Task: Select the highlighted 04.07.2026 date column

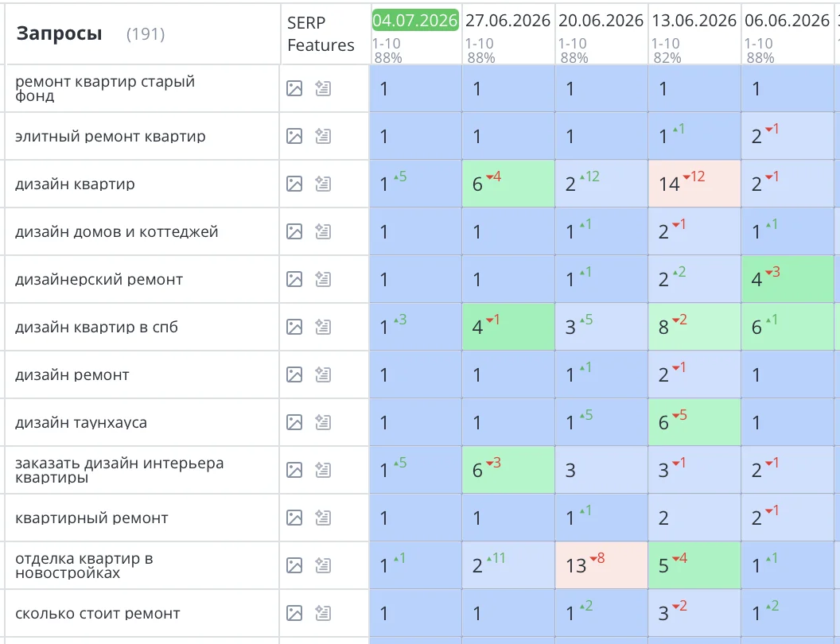Action: [415, 21]
